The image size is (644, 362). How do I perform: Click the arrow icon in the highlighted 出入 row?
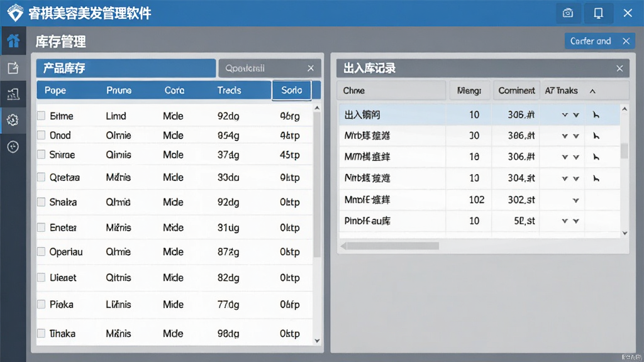596,115
